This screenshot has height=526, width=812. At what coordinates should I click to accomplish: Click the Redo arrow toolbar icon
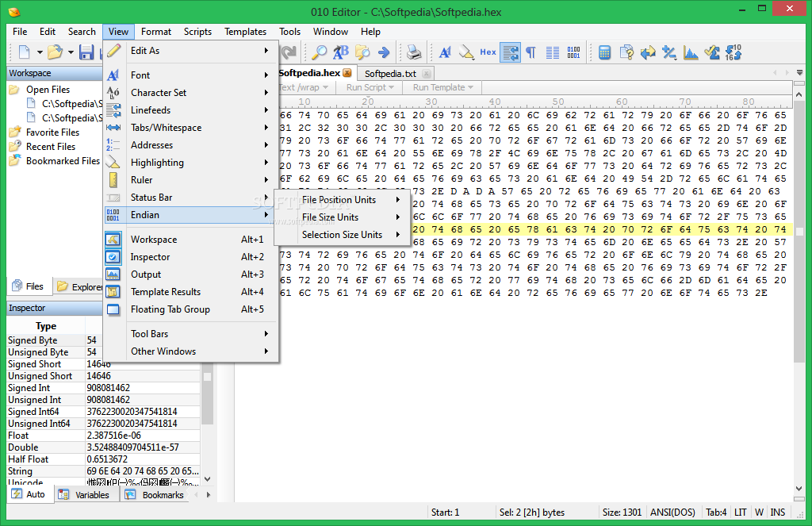(x=289, y=52)
